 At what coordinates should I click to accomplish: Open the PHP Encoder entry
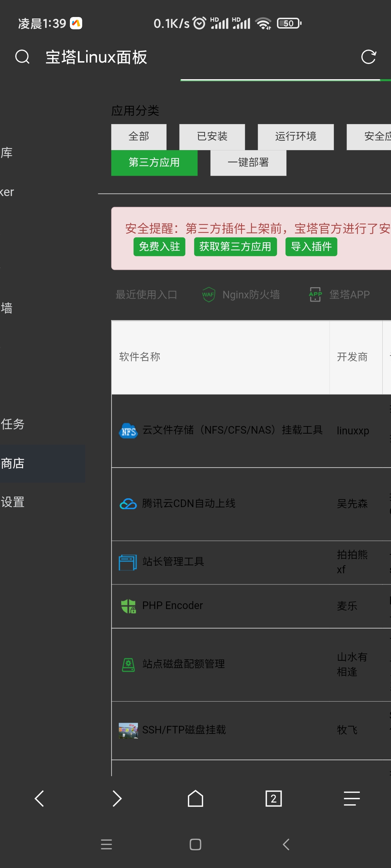coord(172,605)
